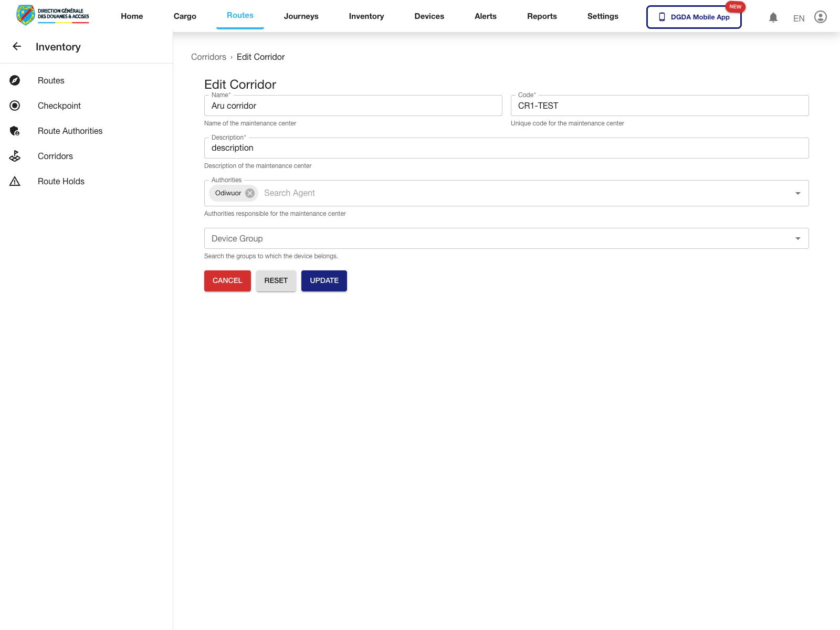Expand the Authorities dropdown arrow

[797, 193]
